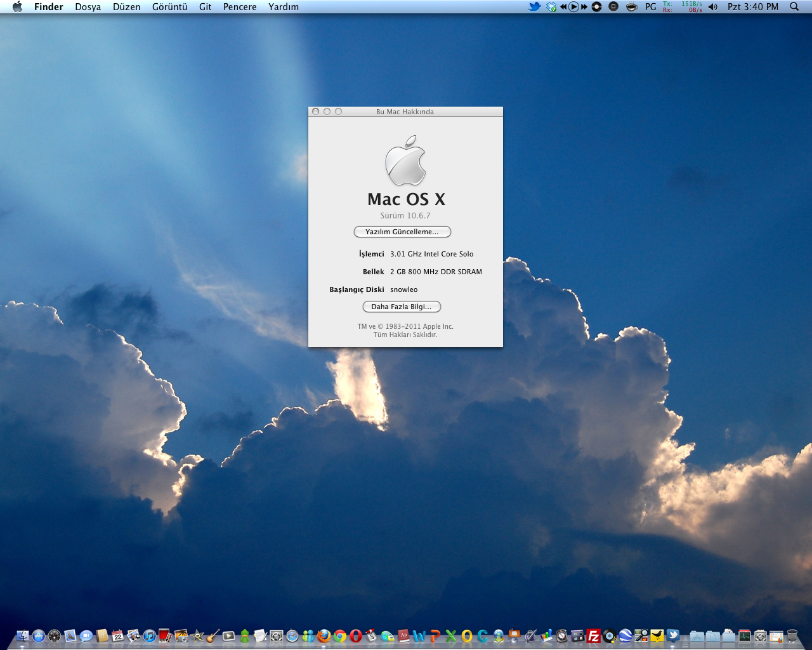Click the 2 GB 800 MHz DDR SDRAM text
This screenshot has width=812, height=650.
[x=436, y=272]
